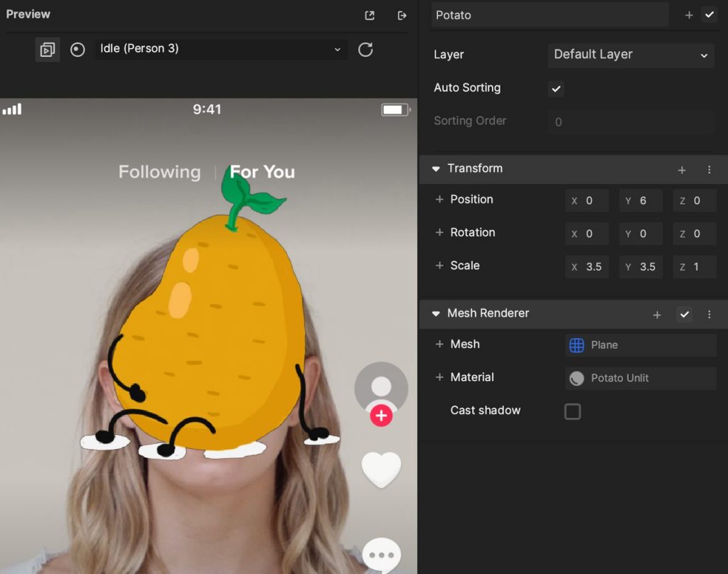Edit the Potato object name field
The height and width of the screenshot is (574, 728).
(550, 16)
